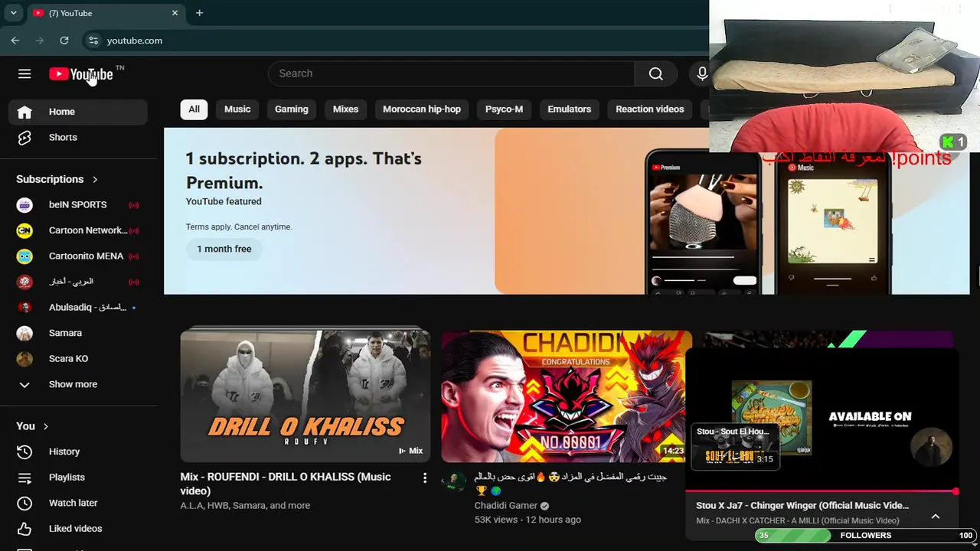Expand miniplayer queue chevron
The image size is (980, 551).
[x=936, y=517]
